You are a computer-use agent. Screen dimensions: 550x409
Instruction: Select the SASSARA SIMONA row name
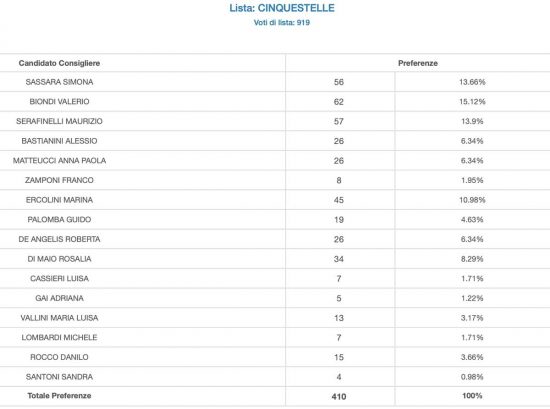[59, 82]
